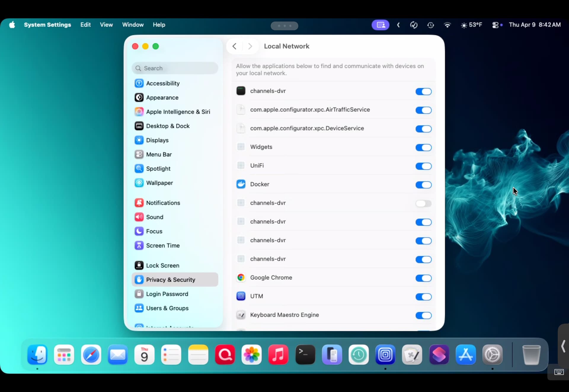Expand the collapsed menu bar chevron

tap(398, 25)
